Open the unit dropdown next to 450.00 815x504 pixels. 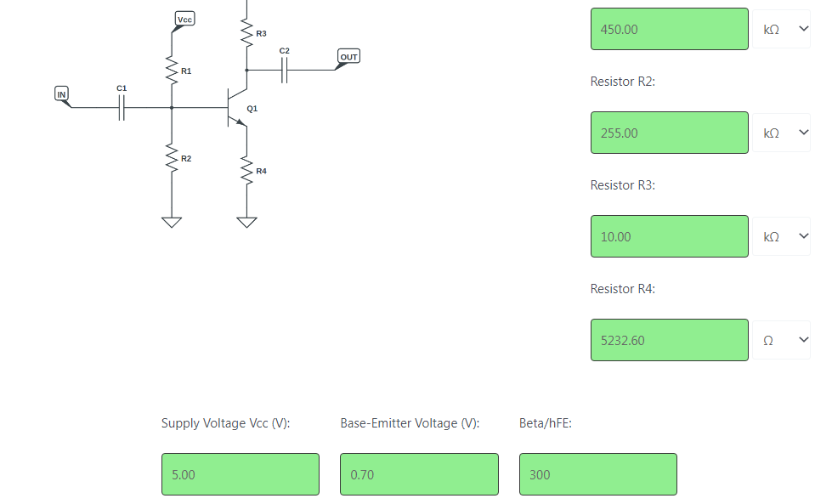coord(782,29)
